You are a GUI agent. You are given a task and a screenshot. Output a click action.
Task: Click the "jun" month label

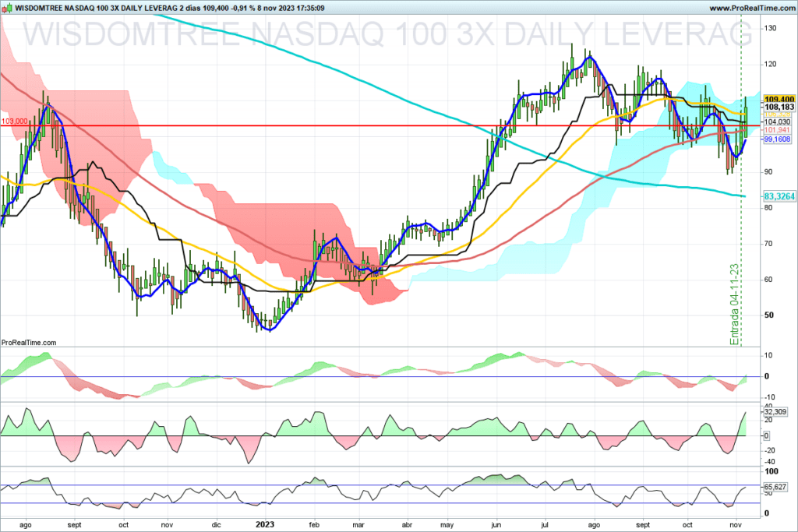click(x=496, y=525)
